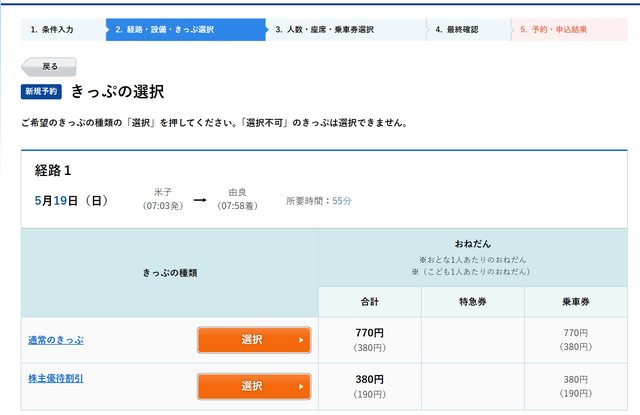Open the 株主優待割引 link
640x415 pixels.
click(56, 379)
